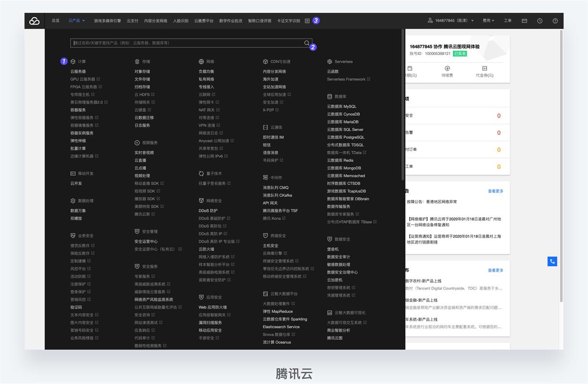The image size is (588, 384).
Task: Focus the product search input field
Action: [x=186, y=43]
